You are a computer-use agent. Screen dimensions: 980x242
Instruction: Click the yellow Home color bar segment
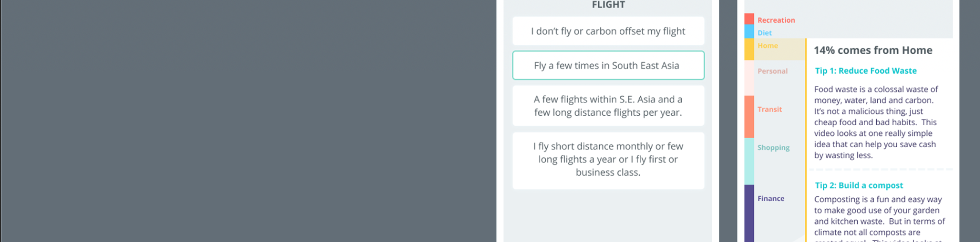tap(749, 49)
